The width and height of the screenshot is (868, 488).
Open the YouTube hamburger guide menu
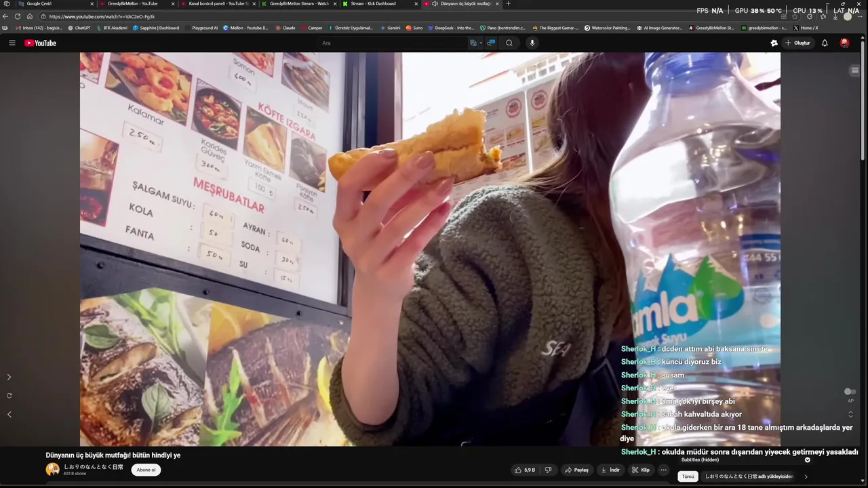[12, 43]
